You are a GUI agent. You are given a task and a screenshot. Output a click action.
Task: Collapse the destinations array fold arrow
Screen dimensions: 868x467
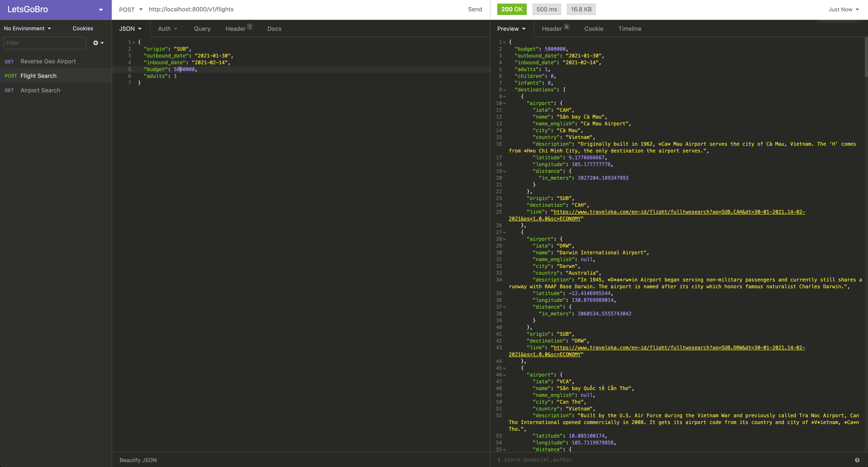coord(505,90)
